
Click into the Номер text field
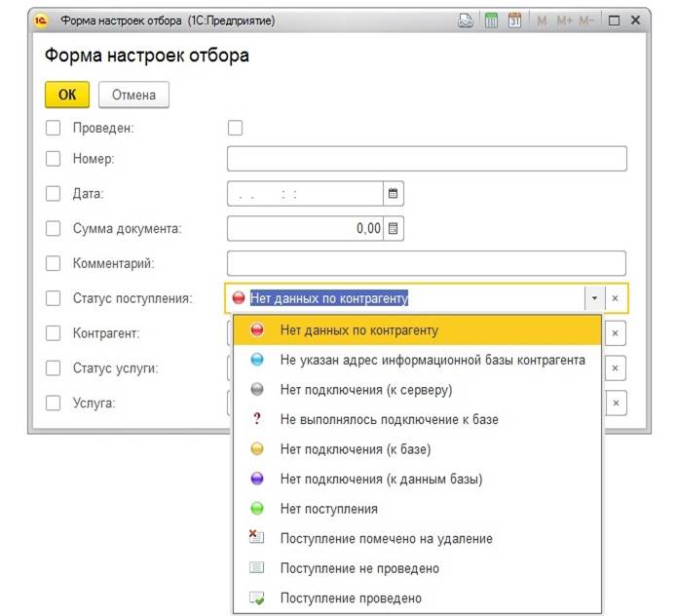click(426, 159)
